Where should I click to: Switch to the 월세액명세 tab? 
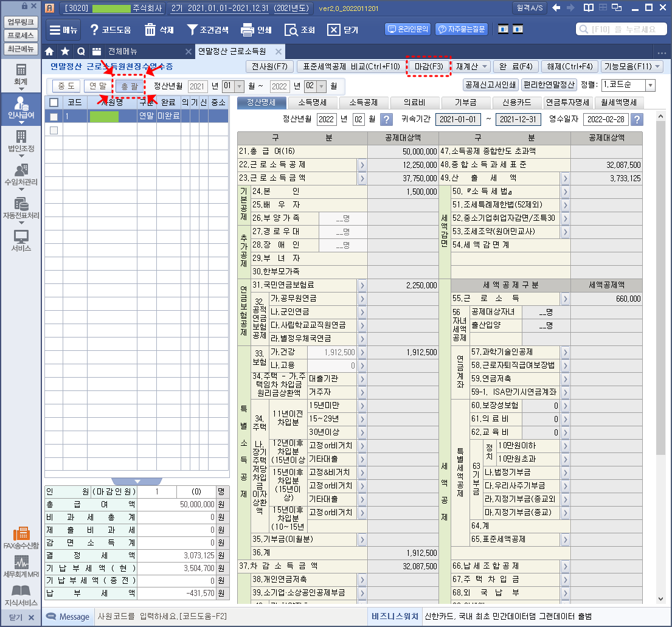pyautogui.click(x=618, y=102)
